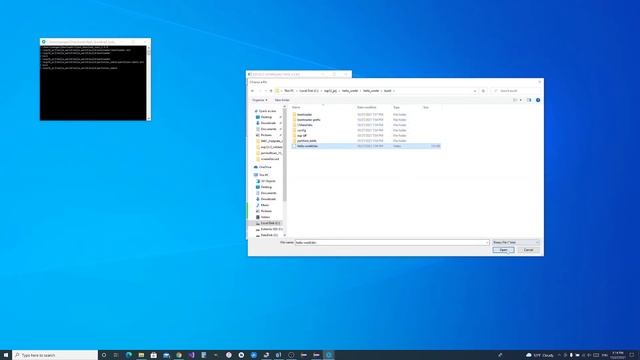The width and height of the screenshot is (640, 360).
Task: Select the bootloader-prefix folder
Action: point(309,120)
